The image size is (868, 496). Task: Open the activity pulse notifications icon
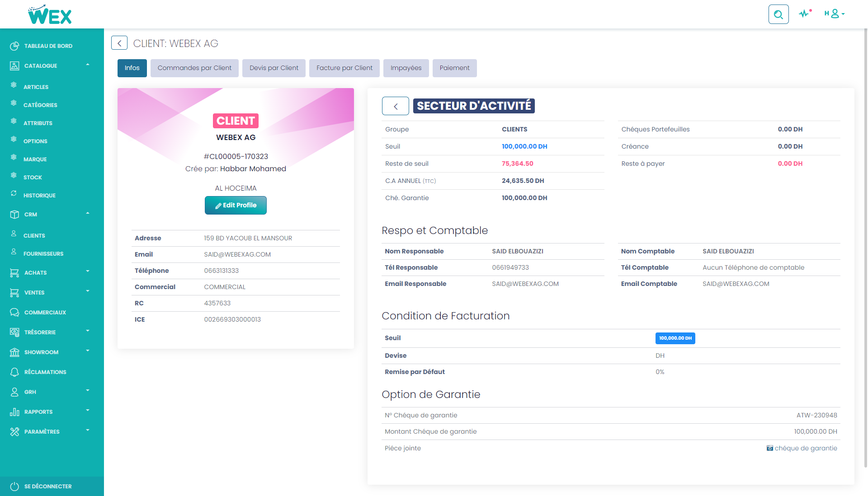coord(805,13)
